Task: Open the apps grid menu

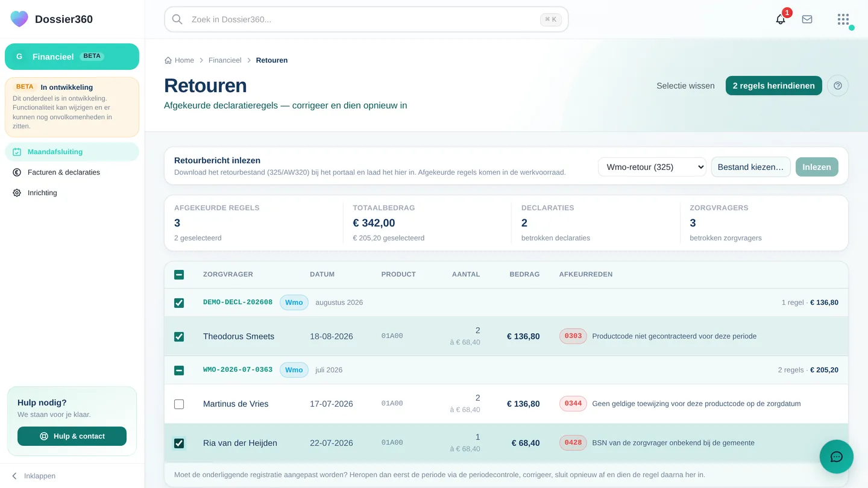Action: pyautogui.click(x=843, y=19)
